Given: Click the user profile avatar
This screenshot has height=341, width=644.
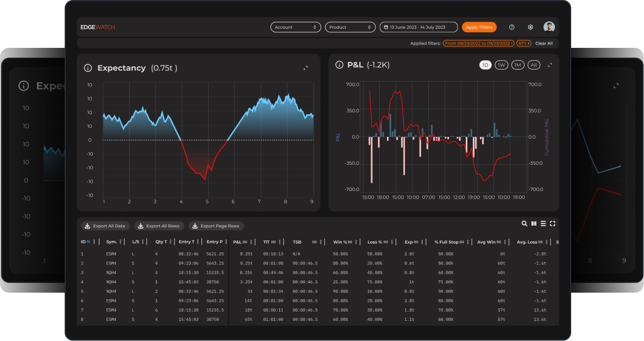Looking at the screenshot, I should (549, 27).
